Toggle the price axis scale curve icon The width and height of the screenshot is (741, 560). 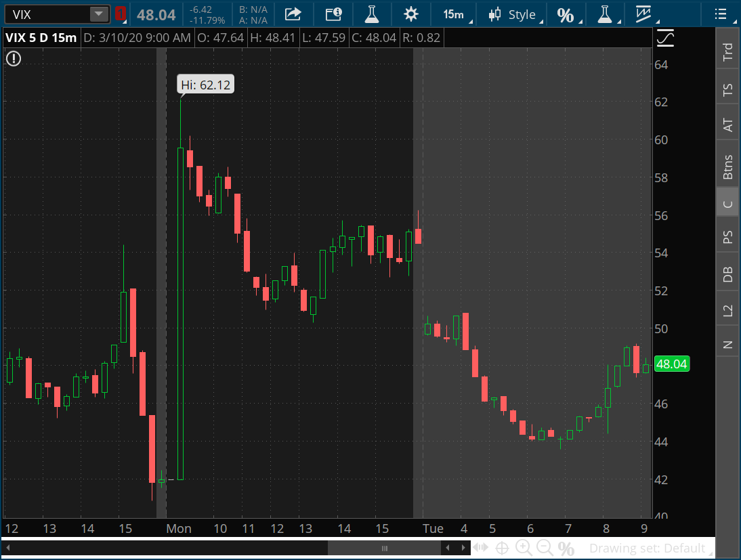click(665, 38)
